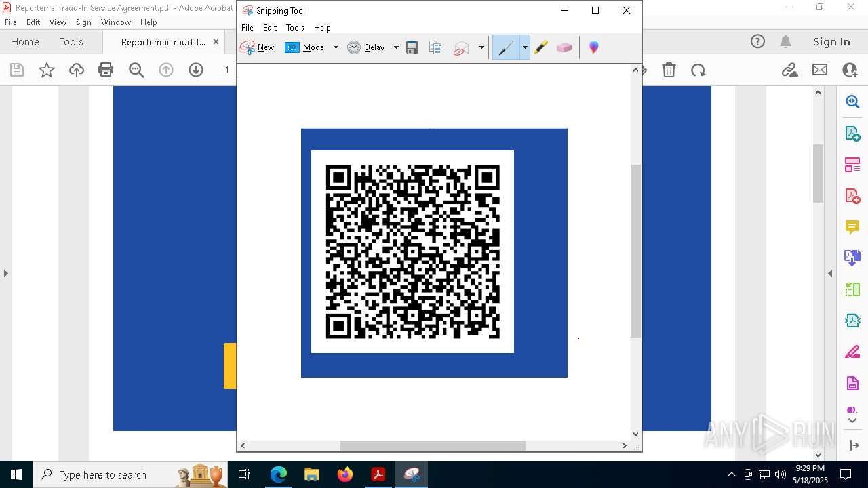Click Acrobat's zoom out magnifier icon
The height and width of the screenshot is (488, 868).
coord(136,70)
